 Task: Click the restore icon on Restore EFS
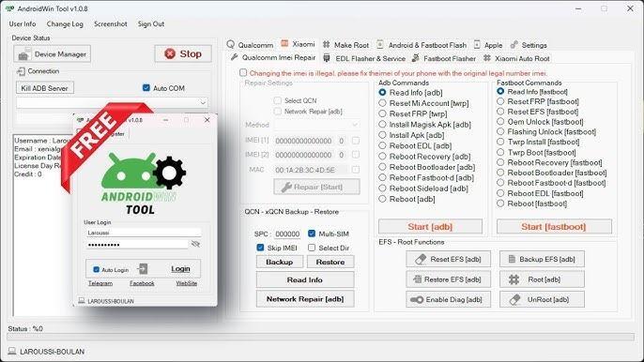pos(417,279)
